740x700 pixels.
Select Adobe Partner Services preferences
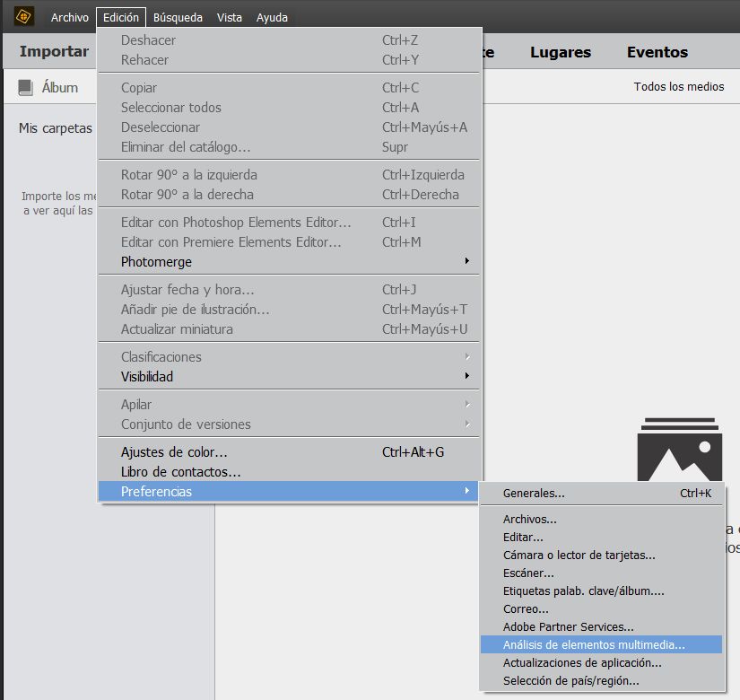602,626
